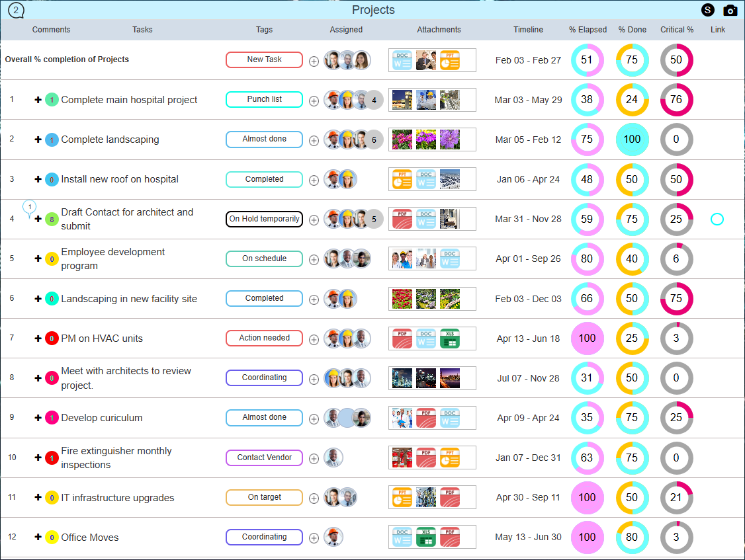Click % Done ring for Office Moves
Screen dimensions: 745x560
632,538
